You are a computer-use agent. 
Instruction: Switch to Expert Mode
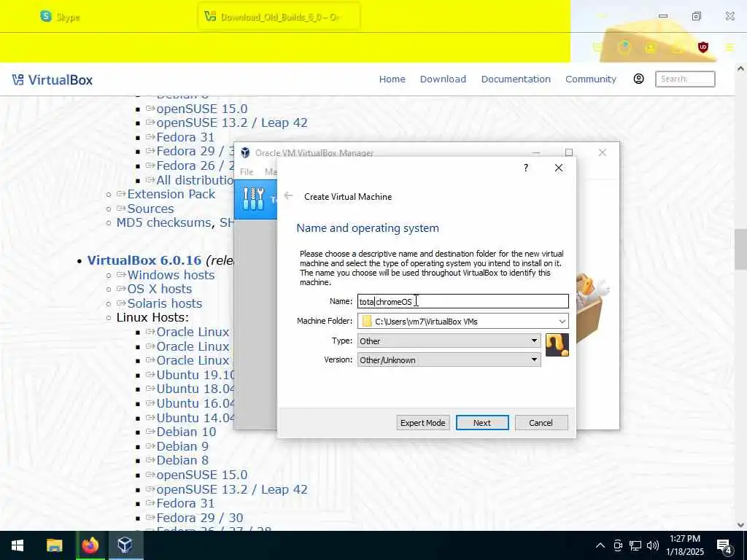pyautogui.click(x=422, y=423)
